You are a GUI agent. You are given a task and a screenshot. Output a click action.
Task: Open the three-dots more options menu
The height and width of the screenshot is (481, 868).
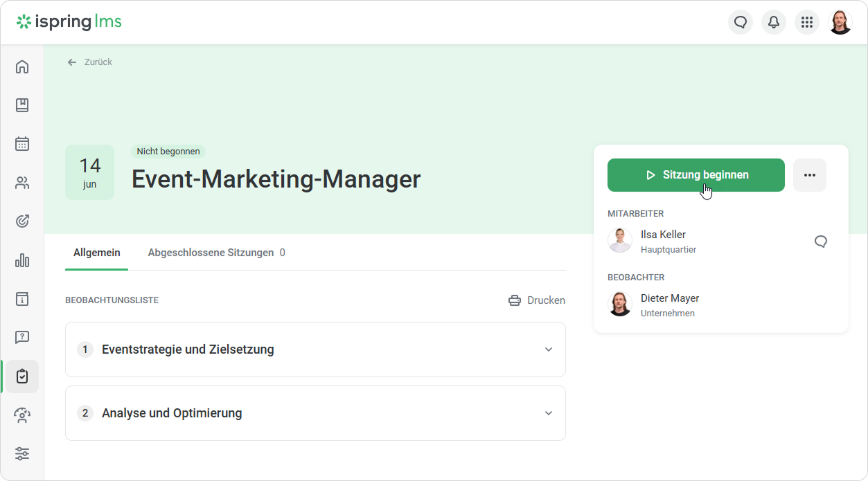[810, 175]
